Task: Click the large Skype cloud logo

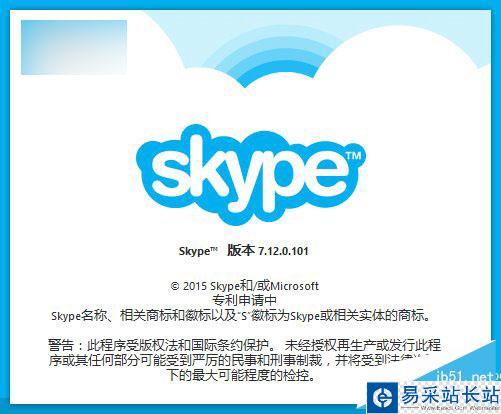Action: (x=250, y=175)
